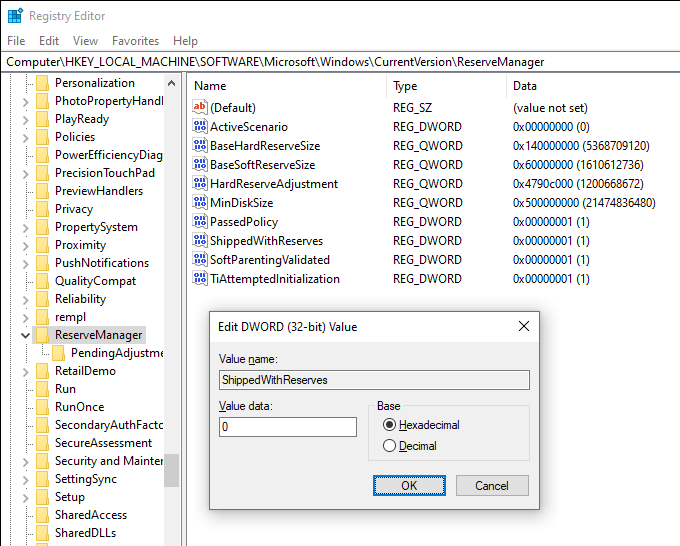680x546 pixels.
Task: Select the PowerEfficiencyDiagnostics tree key
Action: [108, 155]
